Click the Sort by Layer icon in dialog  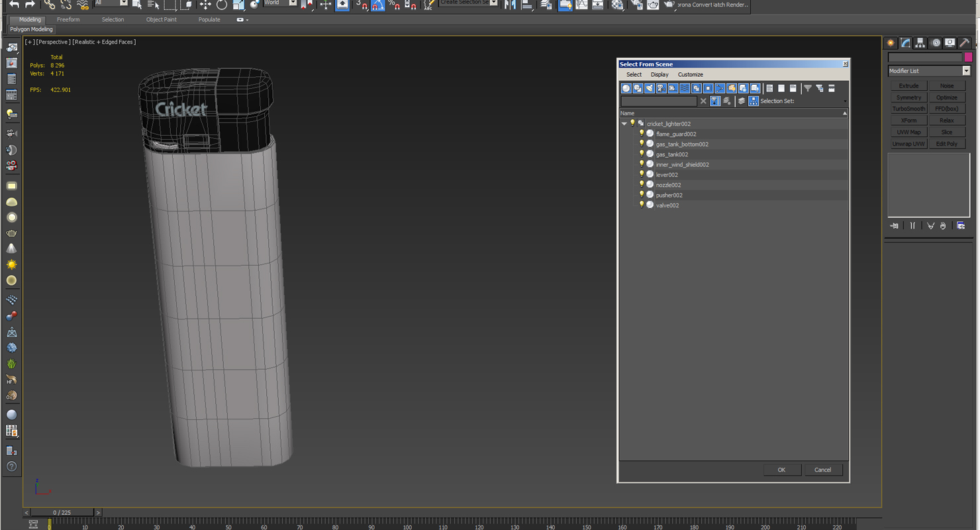[x=742, y=101]
